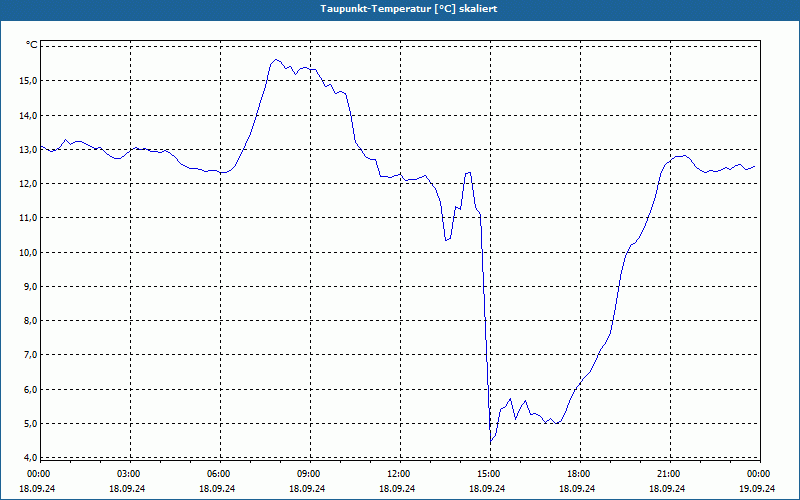The width and height of the screenshot is (800, 500).
Task: Click the 15:00 time label
Action: tap(489, 474)
